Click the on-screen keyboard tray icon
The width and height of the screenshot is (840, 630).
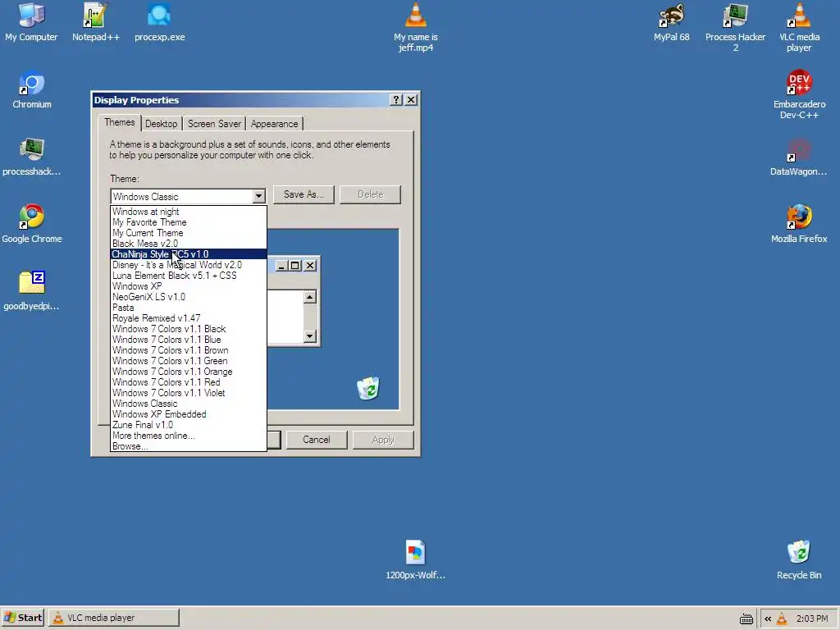pyautogui.click(x=746, y=619)
